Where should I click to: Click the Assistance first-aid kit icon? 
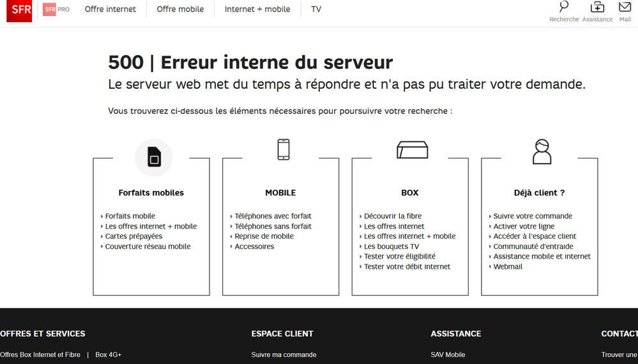pyautogui.click(x=597, y=8)
